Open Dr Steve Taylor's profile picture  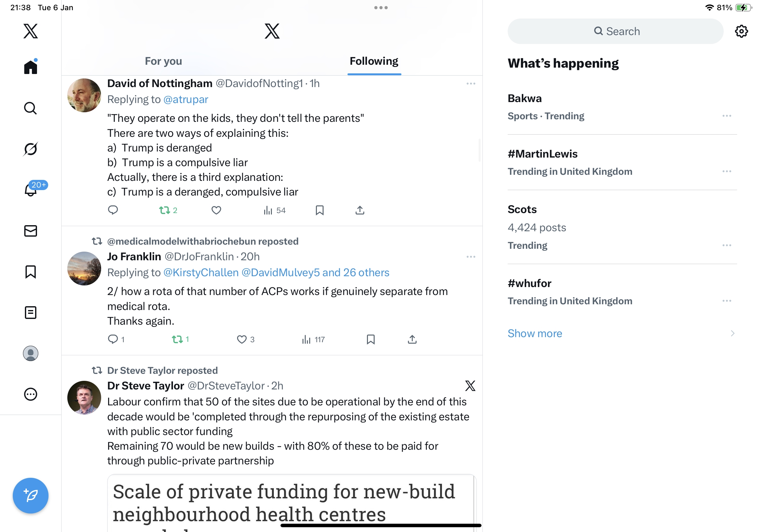[84, 397]
